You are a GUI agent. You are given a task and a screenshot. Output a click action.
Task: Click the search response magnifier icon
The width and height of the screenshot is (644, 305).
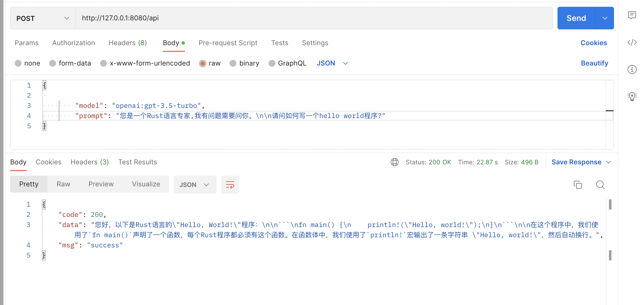(x=600, y=185)
